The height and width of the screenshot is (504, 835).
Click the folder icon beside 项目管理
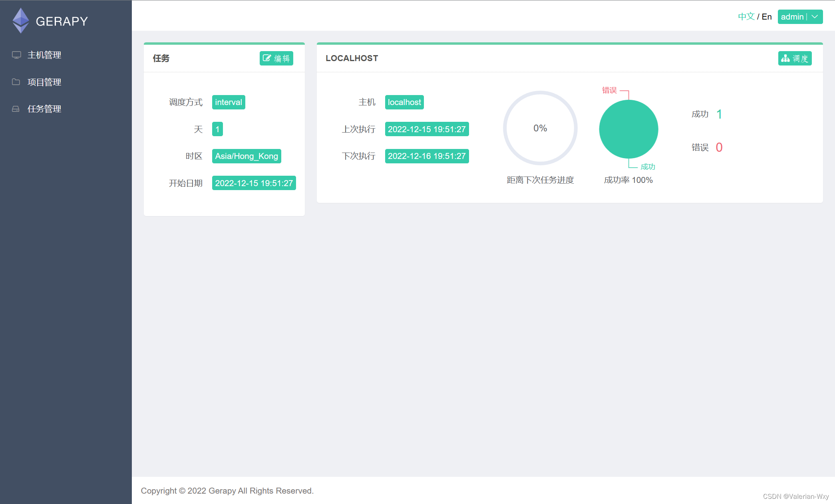(16, 82)
